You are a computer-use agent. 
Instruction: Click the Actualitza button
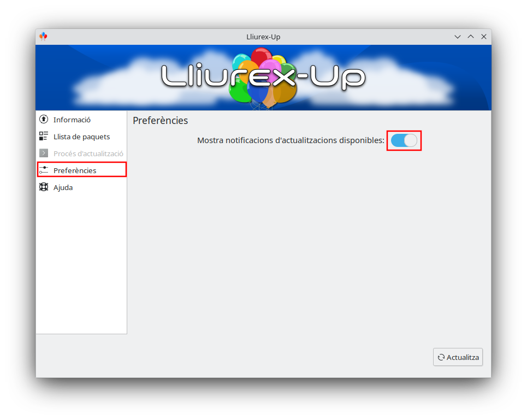click(x=458, y=357)
